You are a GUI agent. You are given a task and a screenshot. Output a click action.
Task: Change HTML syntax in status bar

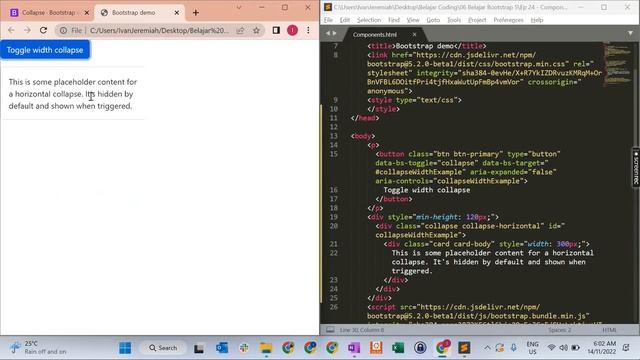609,330
